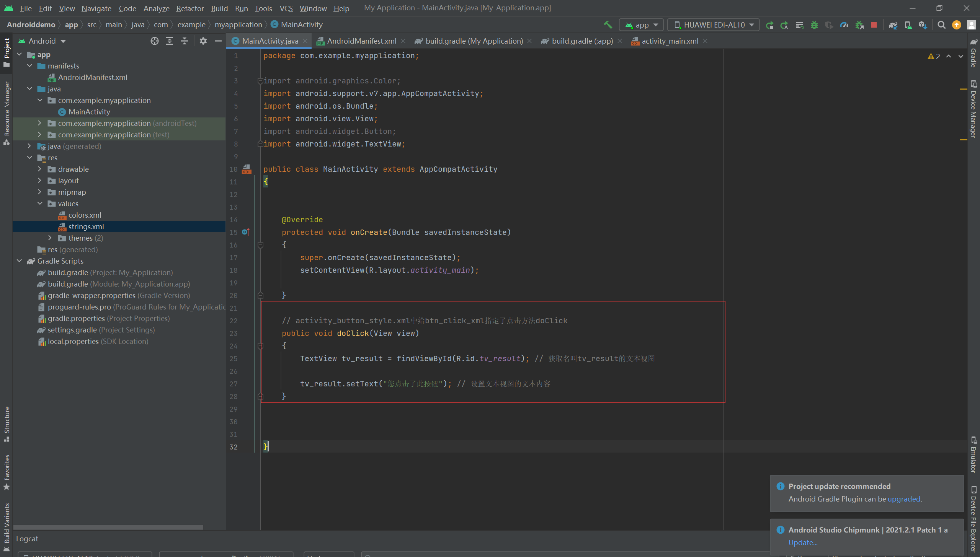Collapse the manifests folder
Screen dimensions: 980x557
click(29, 66)
